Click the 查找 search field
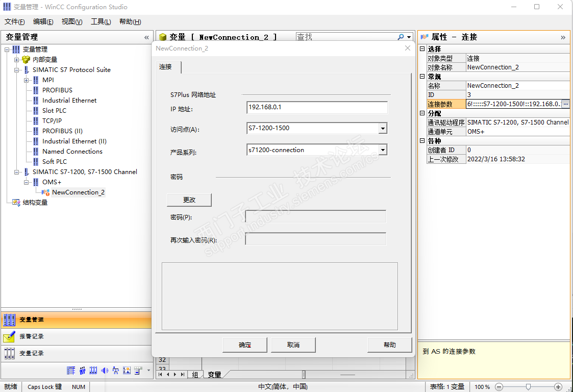This screenshot has width=573, height=392. coord(346,37)
